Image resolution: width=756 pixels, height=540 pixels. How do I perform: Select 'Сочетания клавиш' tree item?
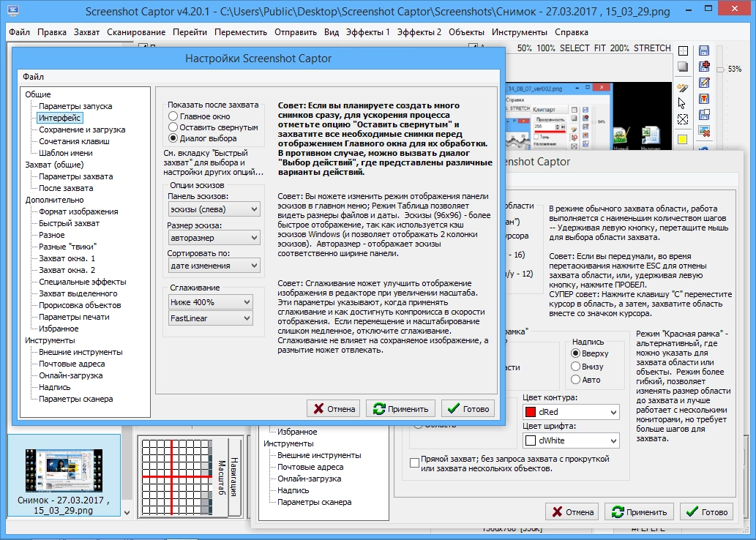(74, 141)
